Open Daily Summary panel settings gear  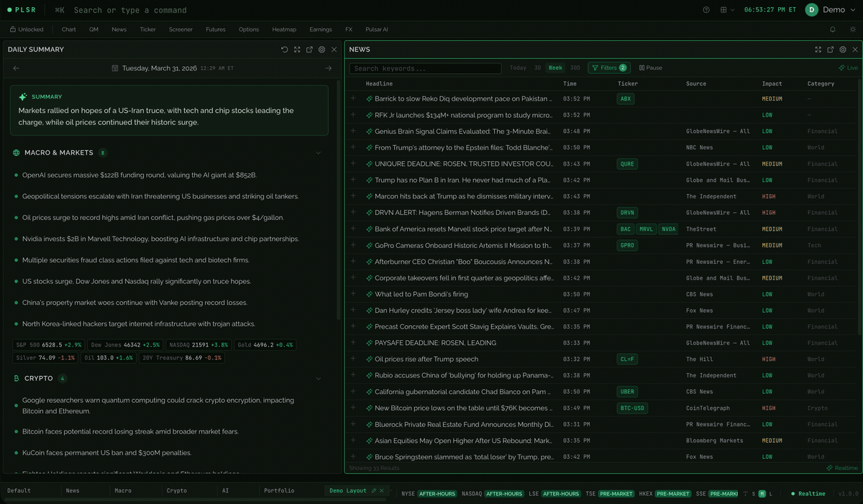321,50
